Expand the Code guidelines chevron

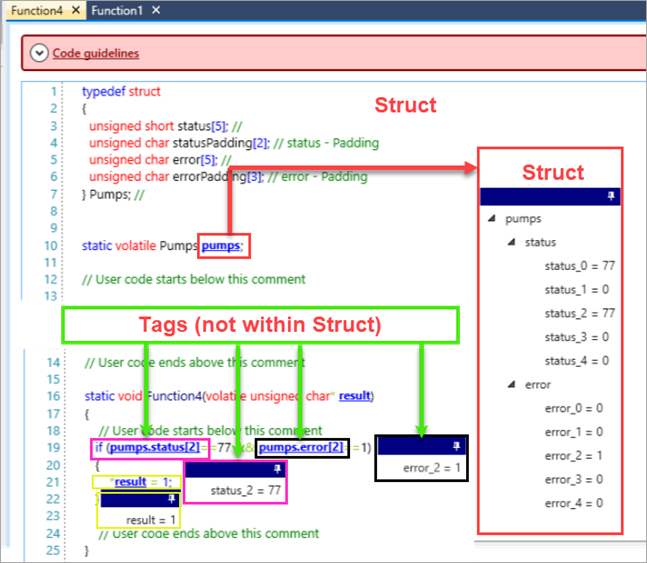[39, 53]
